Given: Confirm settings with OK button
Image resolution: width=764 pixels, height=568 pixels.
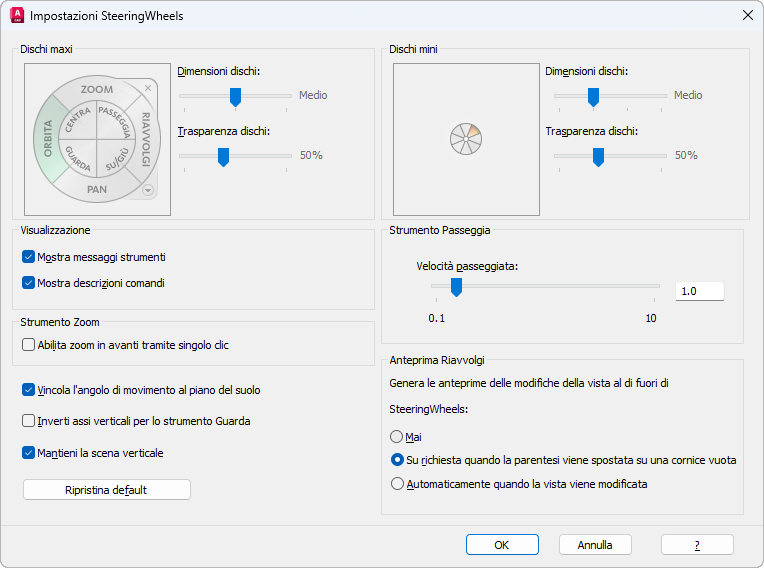Looking at the screenshot, I should coord(502,545).
